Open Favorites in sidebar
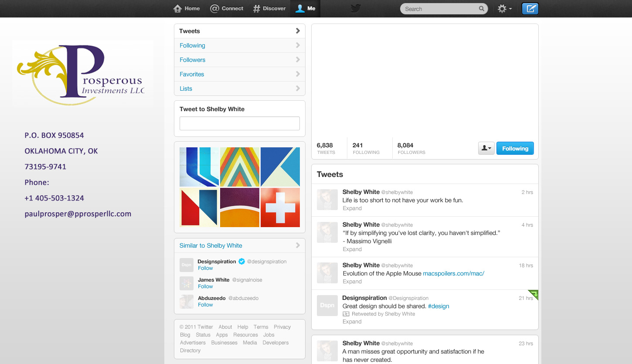This screenshot has width=632, height=364. point(240,74)
